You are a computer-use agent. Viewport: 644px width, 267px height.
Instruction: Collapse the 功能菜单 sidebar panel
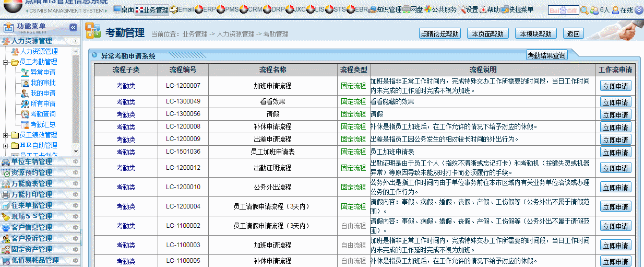[74, 27]
